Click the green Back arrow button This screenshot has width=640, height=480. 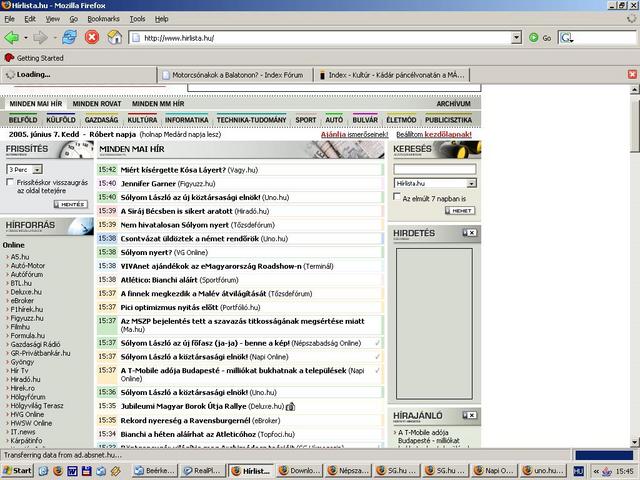pos(11,38)
